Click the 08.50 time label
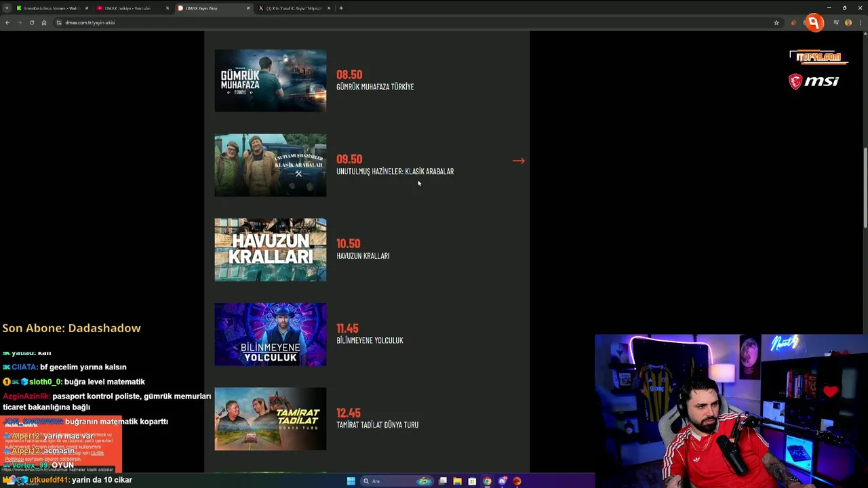 tap(349, 75)
